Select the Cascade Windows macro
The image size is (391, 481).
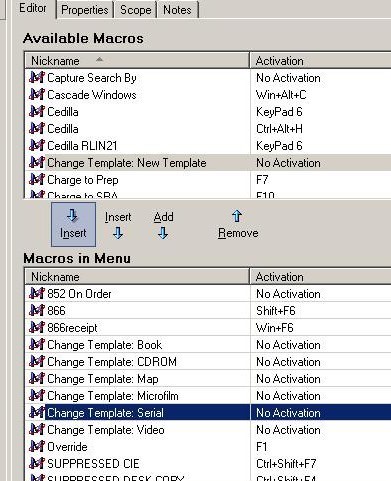(x=92, y=95)
